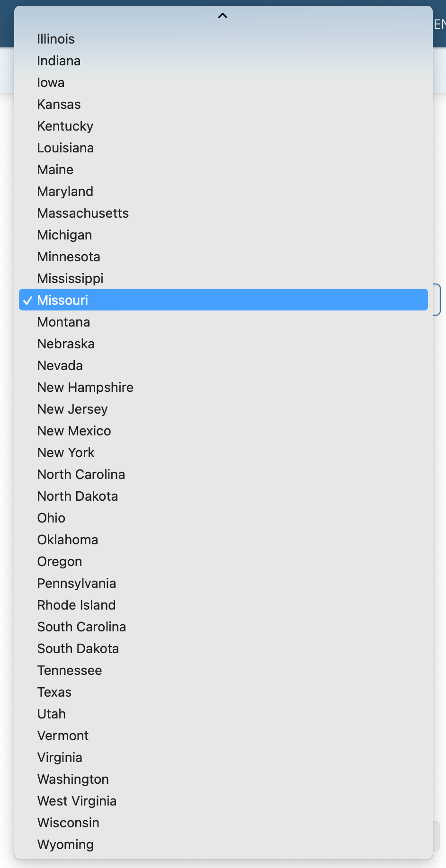
Task: Choose Kansas in the dropdown list
Action: (x=59, y=105)
